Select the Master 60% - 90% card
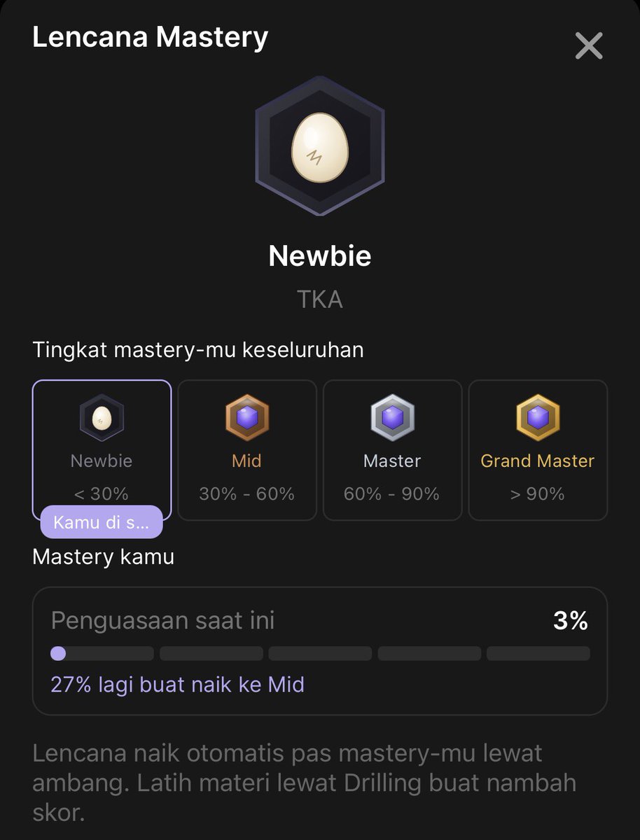640x840 pixels. click(392, 450)
